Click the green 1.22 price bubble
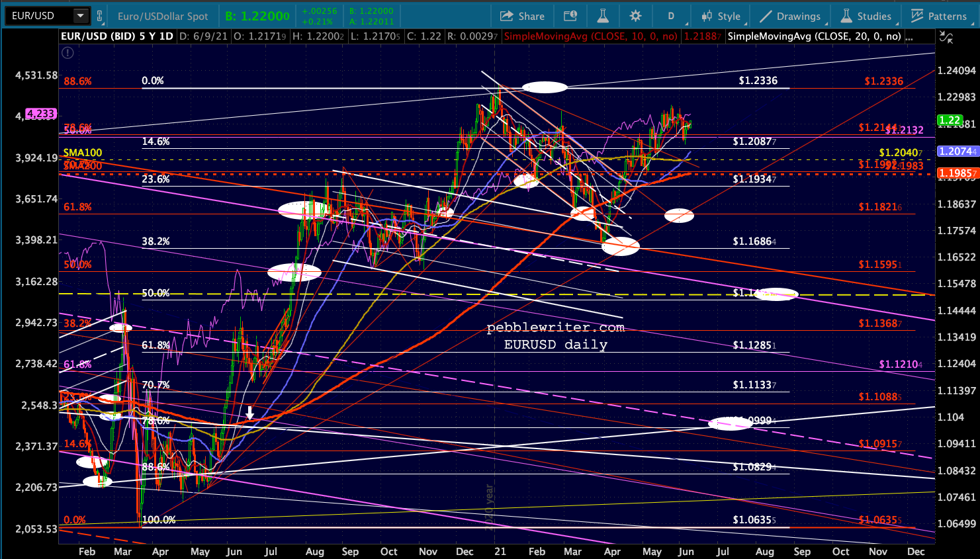Screen dimensions: 980x559 click(x=950, y=120)
